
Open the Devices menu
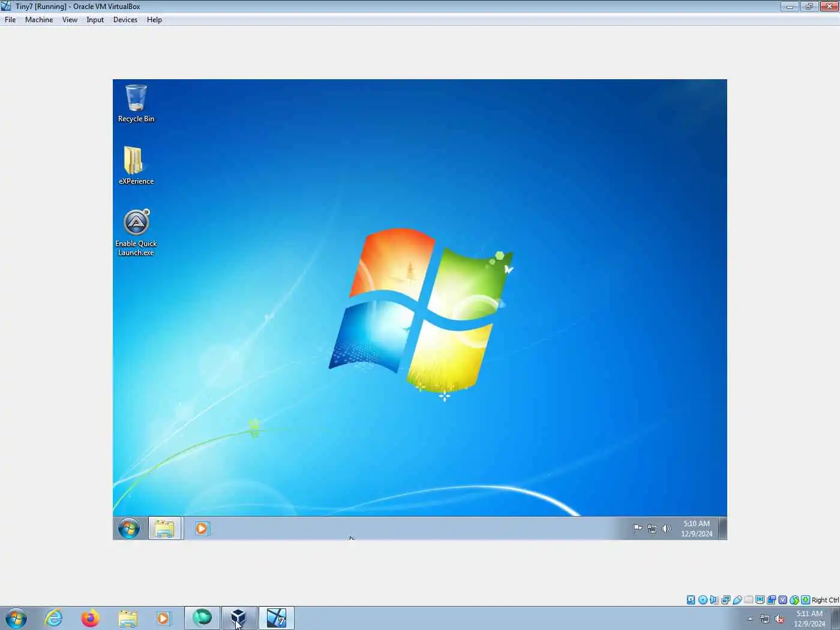tap(125, 20)
